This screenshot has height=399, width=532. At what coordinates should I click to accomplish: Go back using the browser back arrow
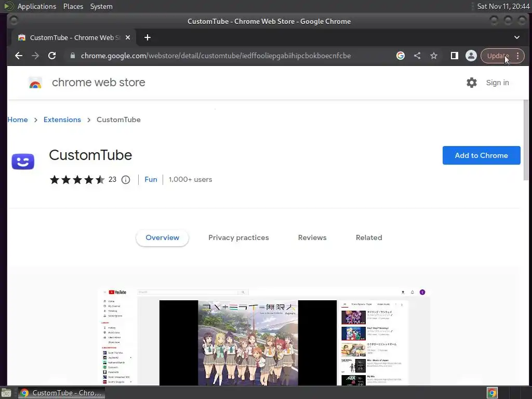click(x=19, y=56)
